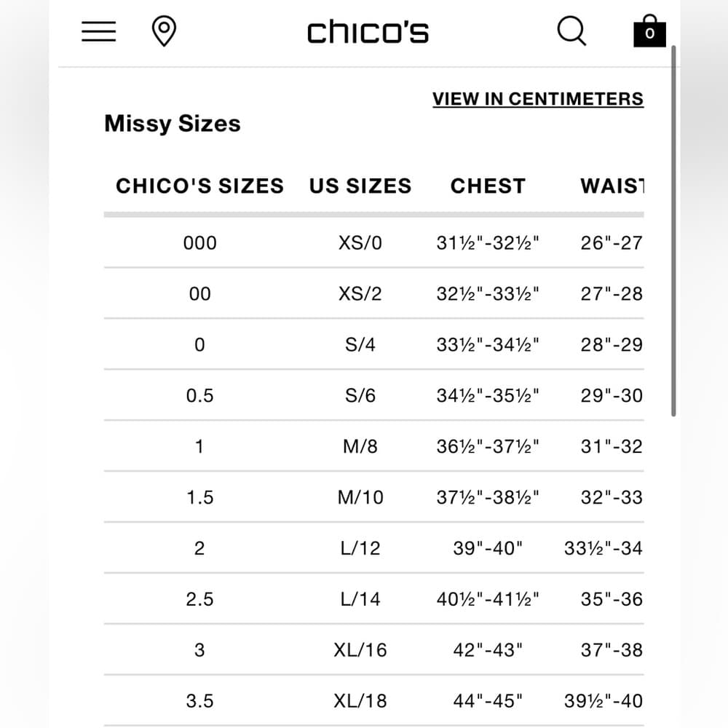Image resolution: width=728 pixels, height=728 pixels.
Task: Select the size 000 row
Action: point(373,243)
